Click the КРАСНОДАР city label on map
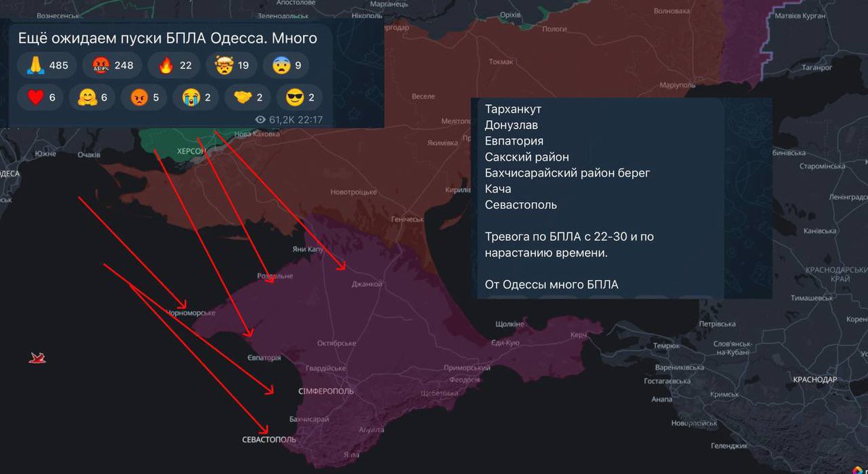Screen dimensions: 868x474 point(814,379)
